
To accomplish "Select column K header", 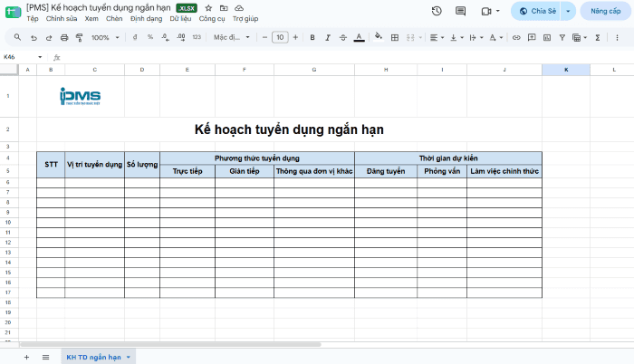I will tap(566, 70).
